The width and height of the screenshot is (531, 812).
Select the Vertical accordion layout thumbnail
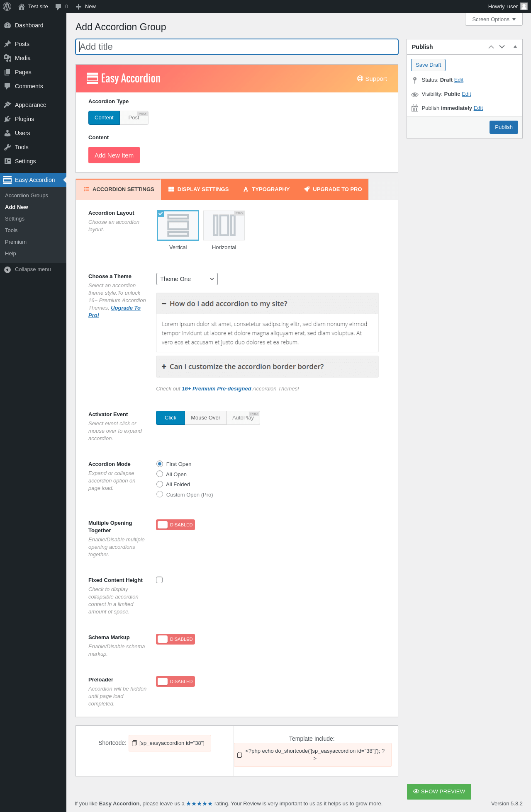click(178, 225)
